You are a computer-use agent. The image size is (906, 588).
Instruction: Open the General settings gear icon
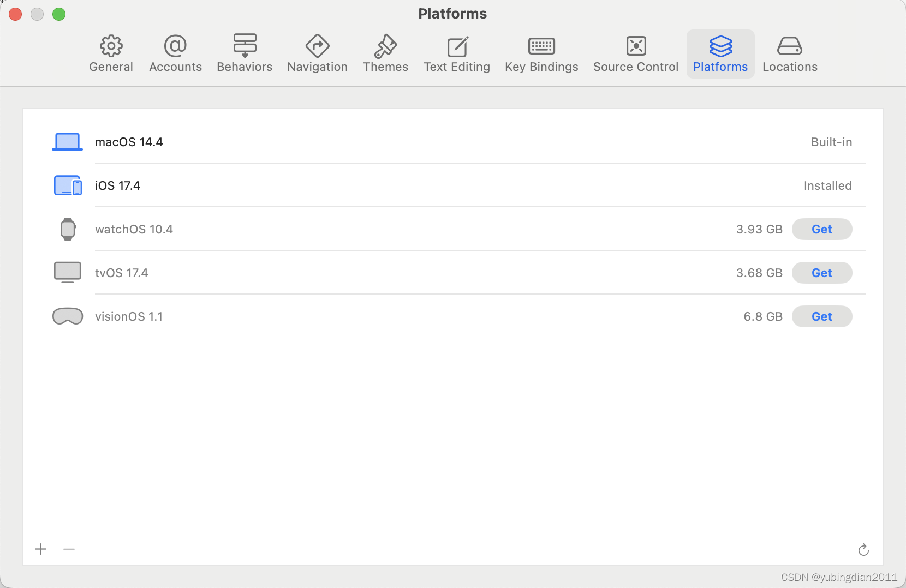(111, 46)
